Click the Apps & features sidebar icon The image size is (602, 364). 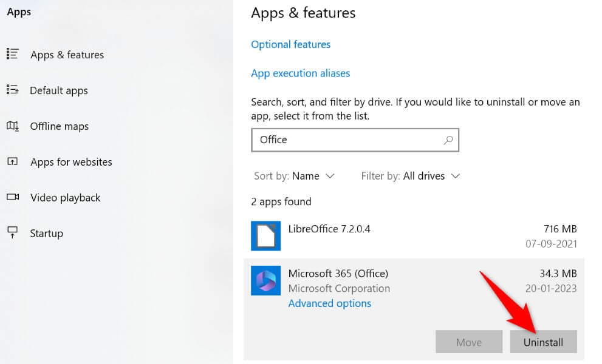[x=12, y=54]
